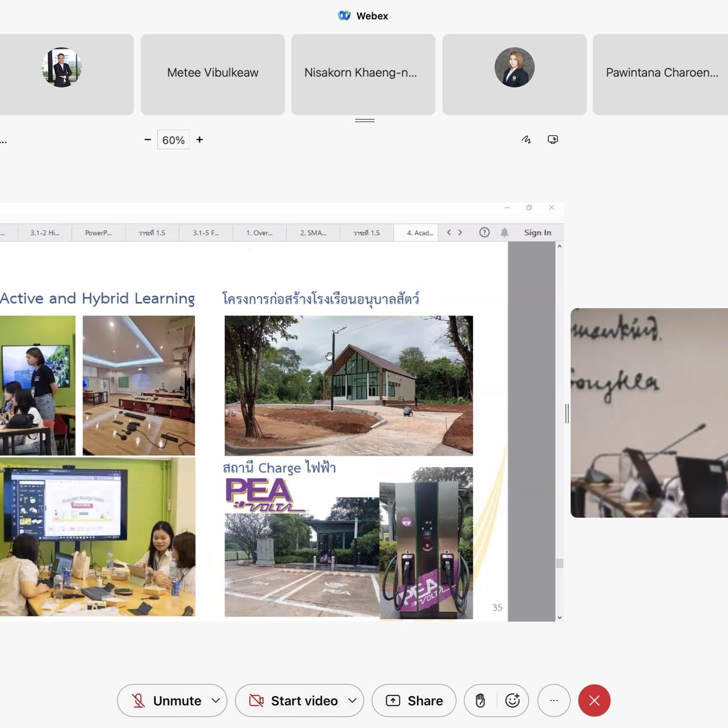Viewport: 728px width, 728px height.
Task: Raise hand using the hand icon
Action: pyautogui.click(x=480, y=701)
